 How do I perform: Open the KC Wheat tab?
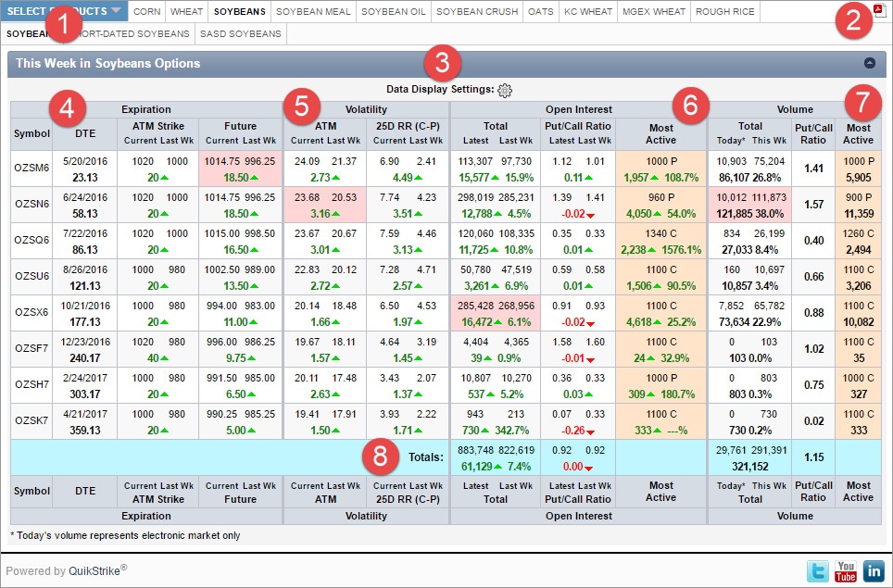point(589,12)
